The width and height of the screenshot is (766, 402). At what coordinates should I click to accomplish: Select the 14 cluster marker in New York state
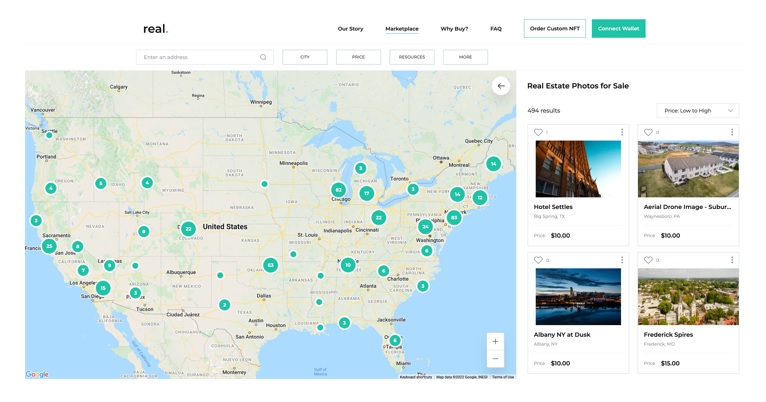(457, 194)
